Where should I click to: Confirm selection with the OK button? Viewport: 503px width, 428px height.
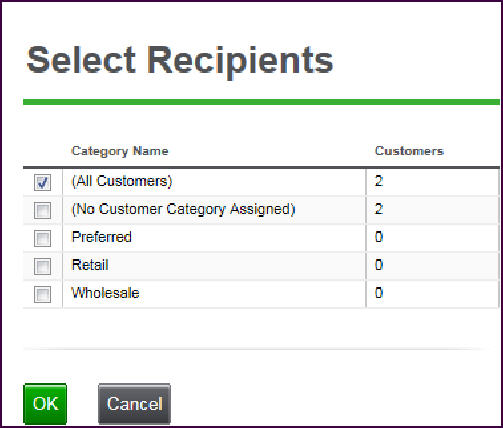pos(45,404)
